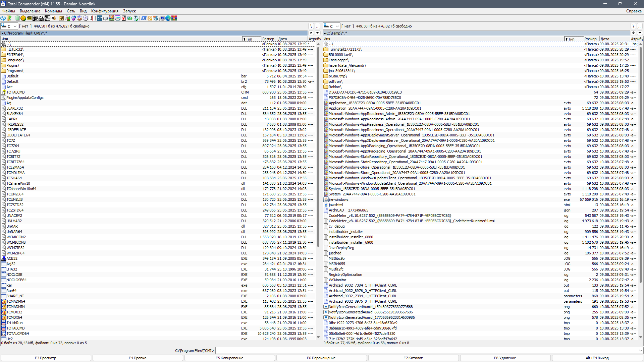Go to root with left panel backslash button
The image size is (644, 362).
click(311, 26)
